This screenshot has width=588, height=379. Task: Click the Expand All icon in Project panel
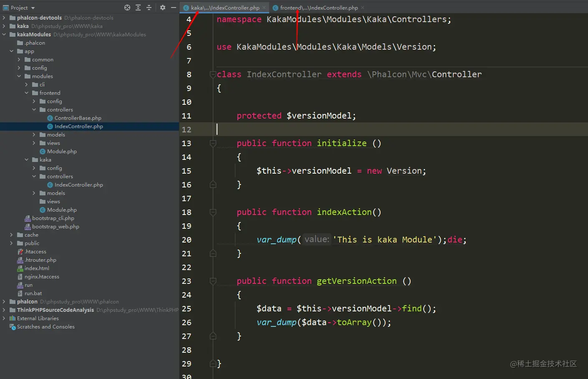pos(138,8)
